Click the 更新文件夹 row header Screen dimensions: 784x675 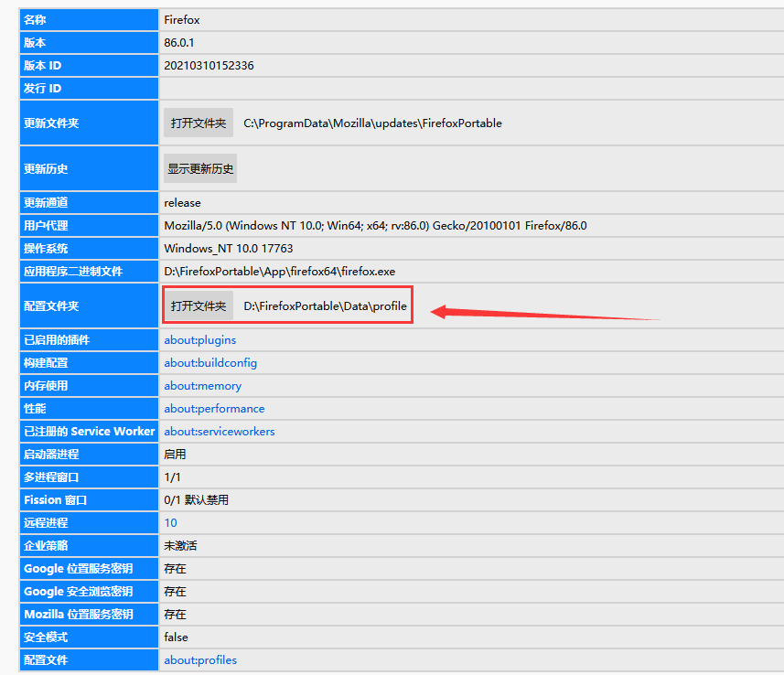[x=89, y=123]
